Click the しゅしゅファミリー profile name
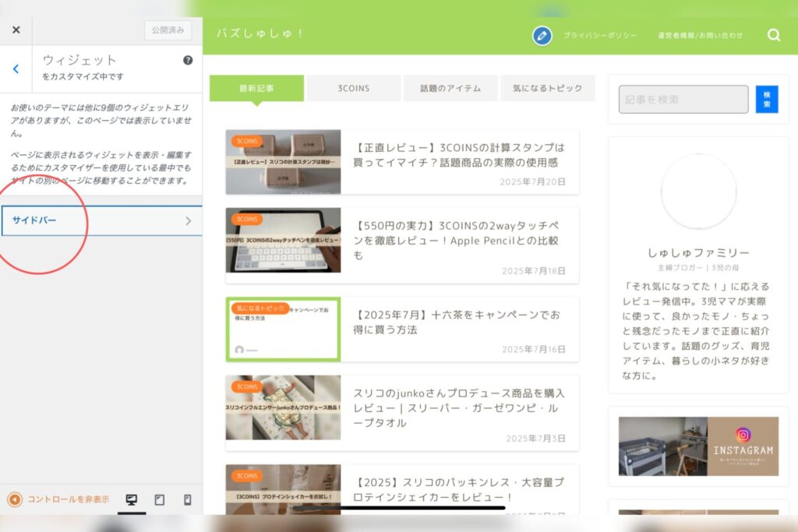Screen dimensions: 798x532 698,253
